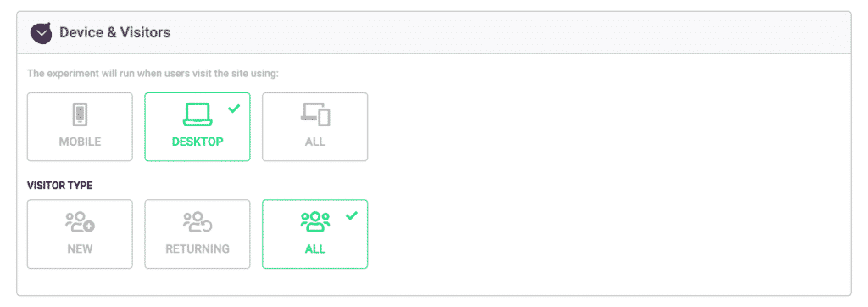Viewport: 868px width, 307px height.
Task: Select the green laptop desktop icon
Action: coord(198,114)
